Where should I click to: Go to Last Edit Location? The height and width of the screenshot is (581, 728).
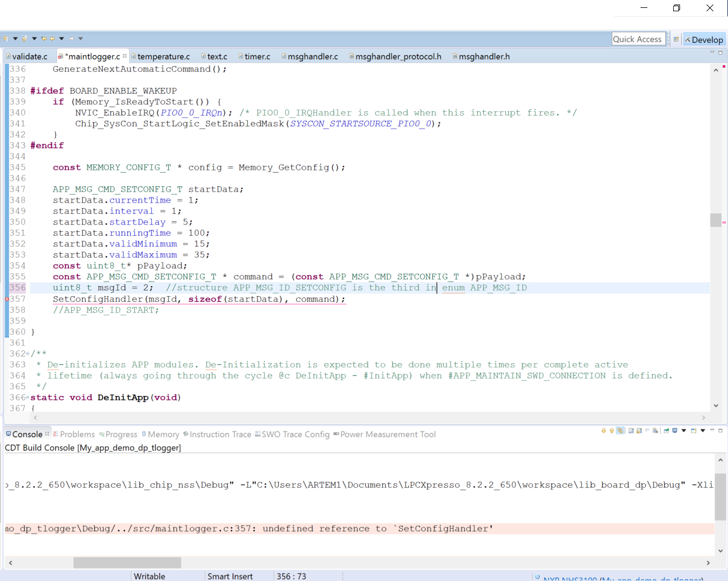coord(44,39)
